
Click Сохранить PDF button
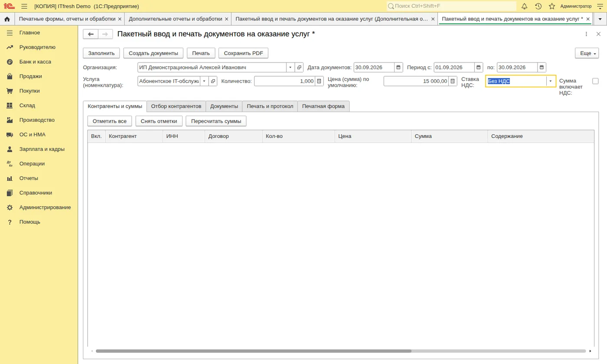tap(244, 53)
